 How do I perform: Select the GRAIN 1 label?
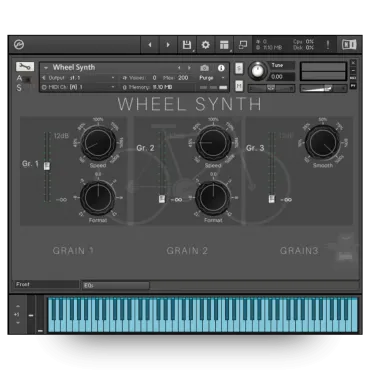point(73,251)
